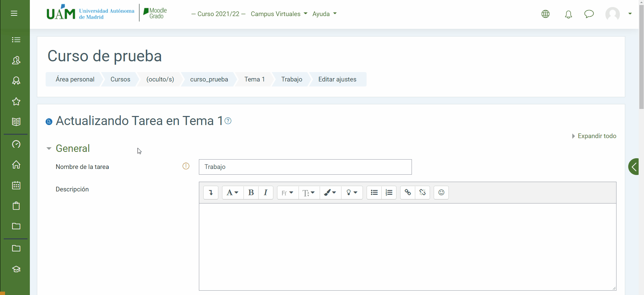The height and width of the screenshot is (295, 644).
Task: Open the paragraph style A dropdown
Action: 232,193
